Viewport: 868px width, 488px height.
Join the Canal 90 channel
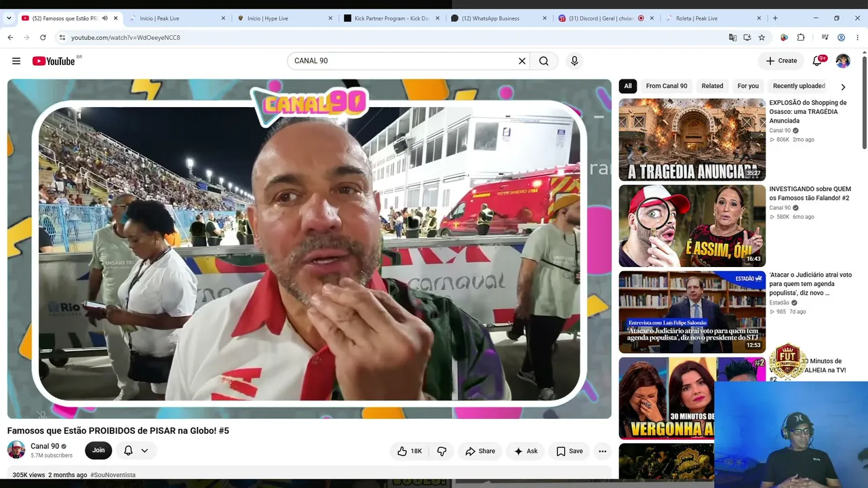pos(98,450)
